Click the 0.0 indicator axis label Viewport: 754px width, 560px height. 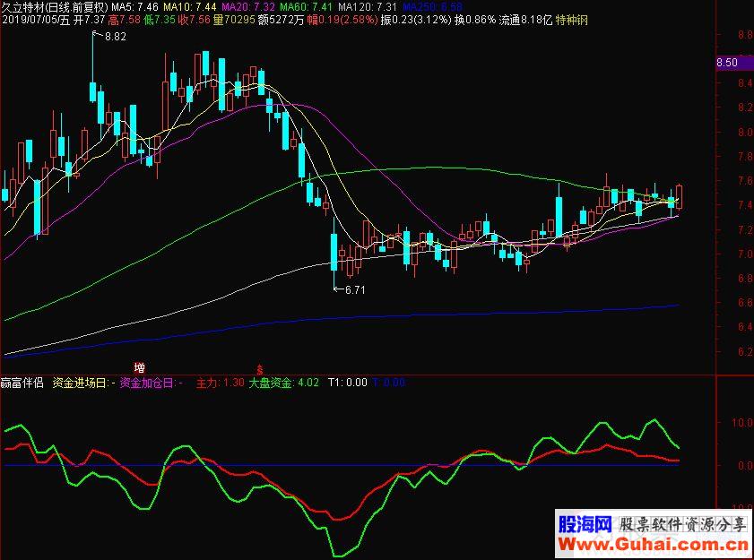(x=745, y=466)
